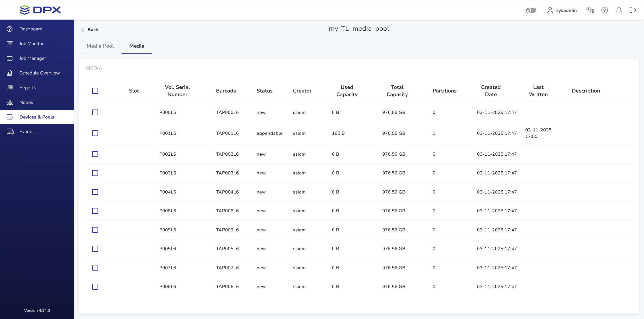
Task: Check the select-all checkbox in table header
Action: click(95, 91)
